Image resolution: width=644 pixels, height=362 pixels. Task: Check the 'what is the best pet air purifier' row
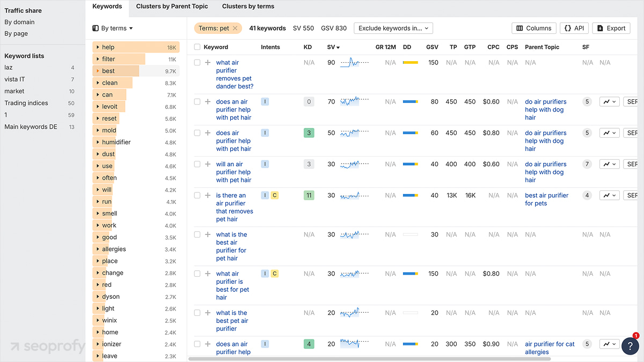point(197,313)
